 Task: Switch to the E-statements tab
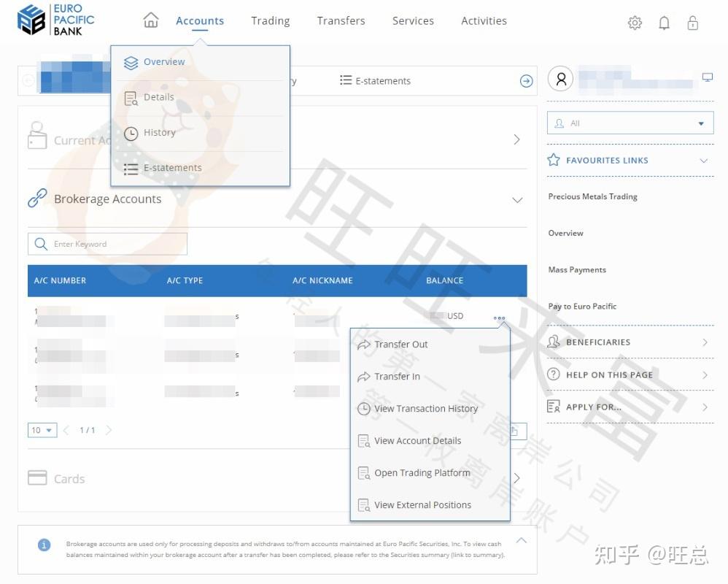[375, 81]
